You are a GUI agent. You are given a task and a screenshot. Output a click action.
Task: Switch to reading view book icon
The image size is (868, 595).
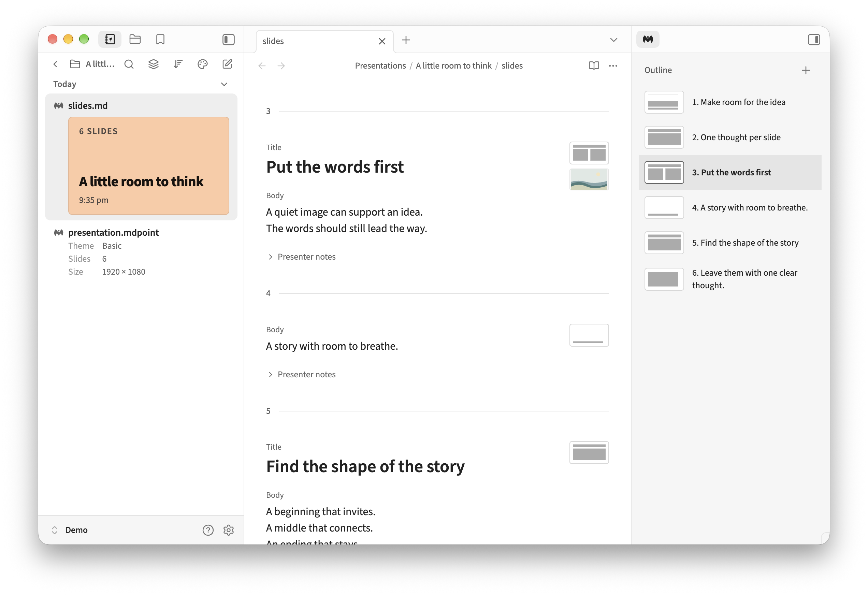point(593,66)
